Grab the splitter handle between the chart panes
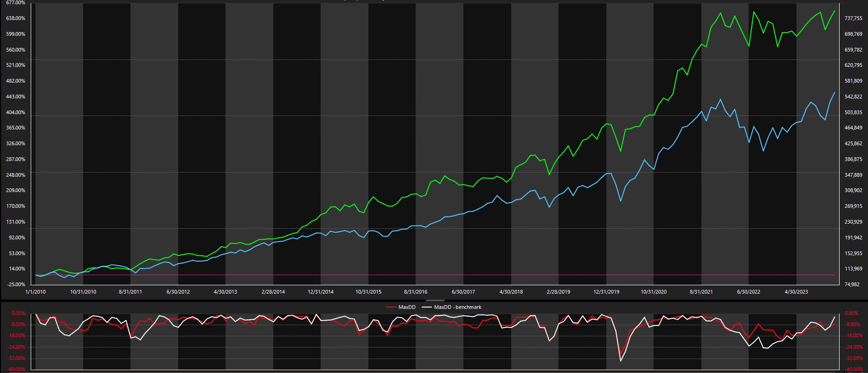This screenshot has width=868, height=373. click(435, 300)
